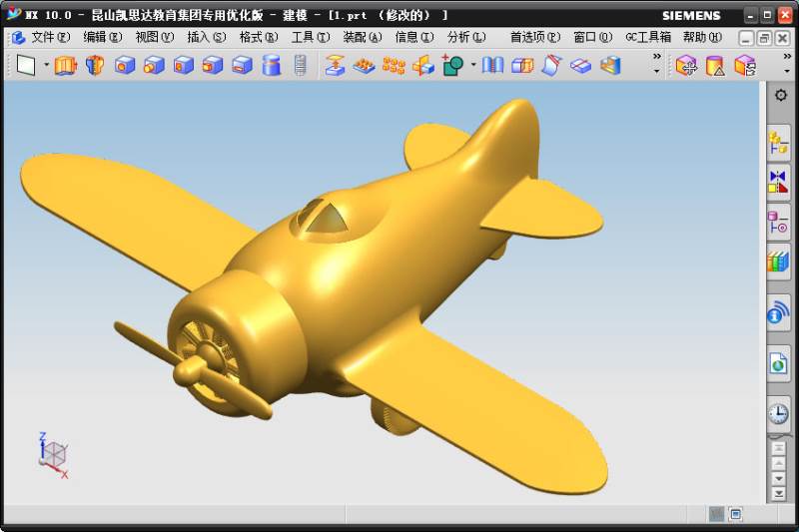Click the resource bar settings gear
This screenshot has width=799, height=532.
pyautogui.click(x=781, y=95)
